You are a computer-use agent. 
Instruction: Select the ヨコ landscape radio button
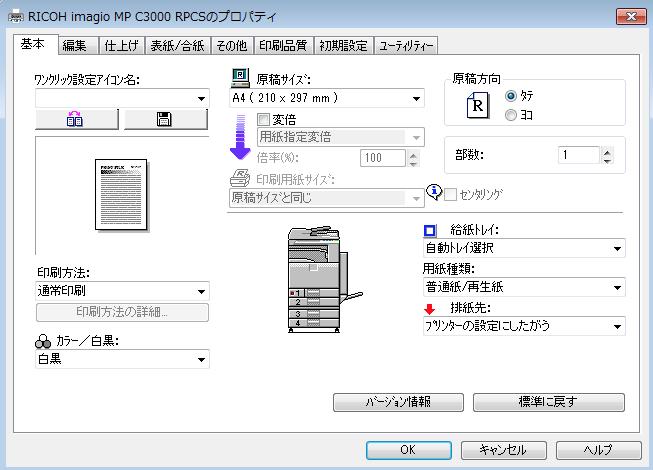(511, 115)
